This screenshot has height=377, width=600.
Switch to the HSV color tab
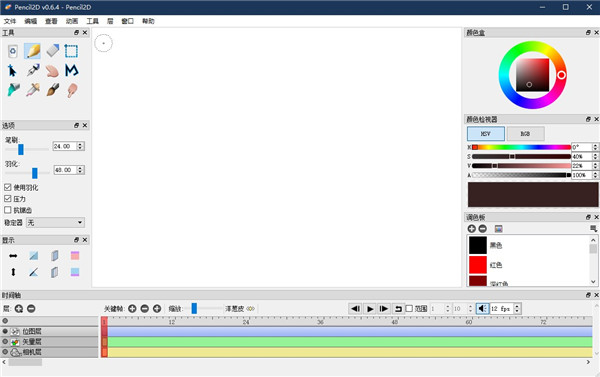(486, 134)
